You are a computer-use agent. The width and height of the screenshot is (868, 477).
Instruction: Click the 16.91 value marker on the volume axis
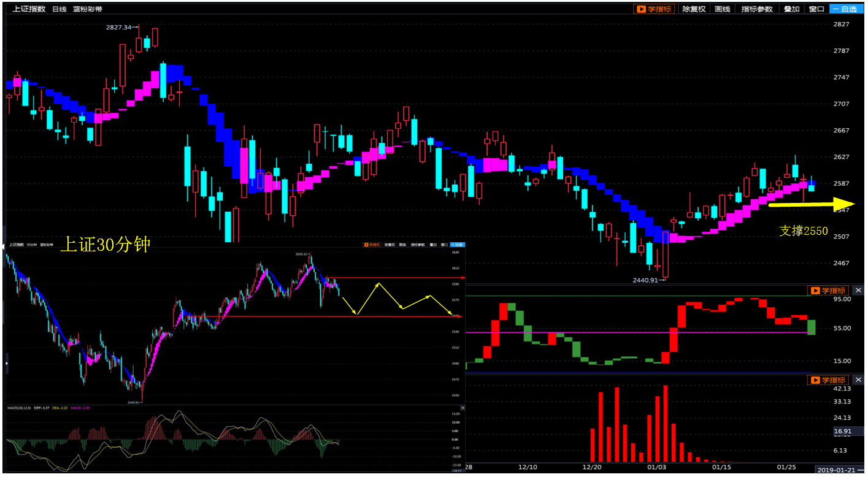(842, 431)
